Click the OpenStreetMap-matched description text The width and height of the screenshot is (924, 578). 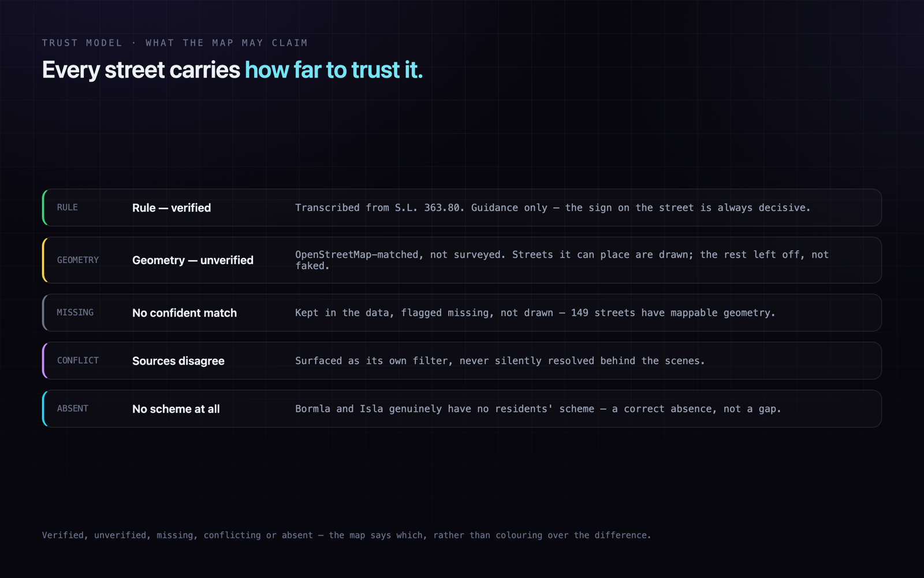pyautogui.click(x=562, y=260)
